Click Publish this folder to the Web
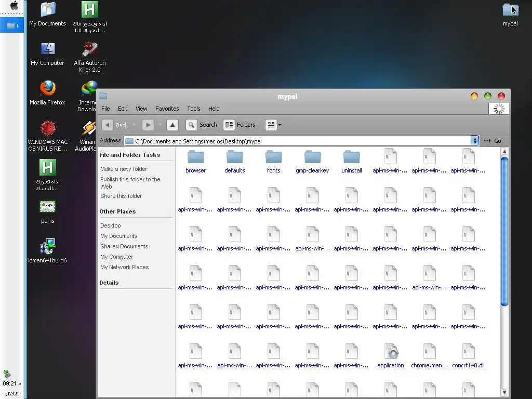The height and width of the screenshot is (399, 532). pos(130,183)
